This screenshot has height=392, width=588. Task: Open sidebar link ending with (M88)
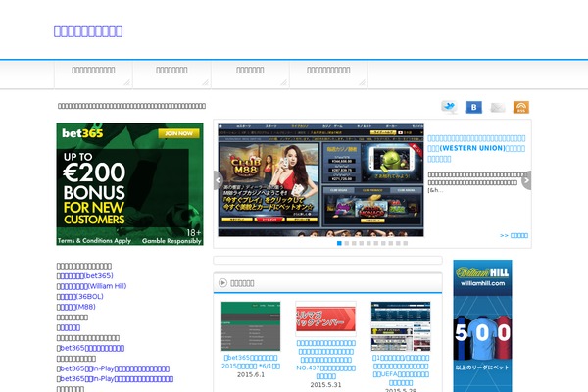[x=76, y=307]
